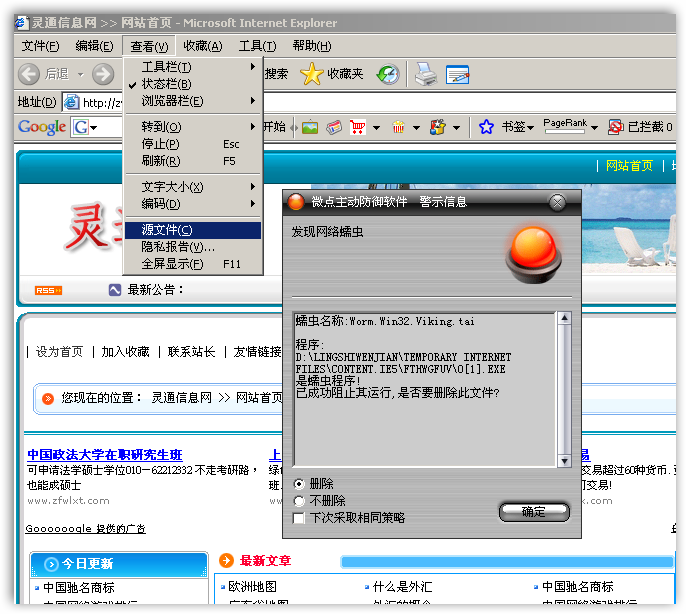Click the announcement icon beside 最新公告

[115, 290]
